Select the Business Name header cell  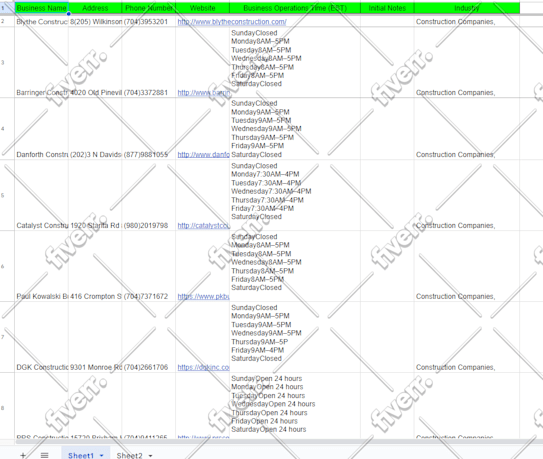pyautogui.click(x=42, y=8)
